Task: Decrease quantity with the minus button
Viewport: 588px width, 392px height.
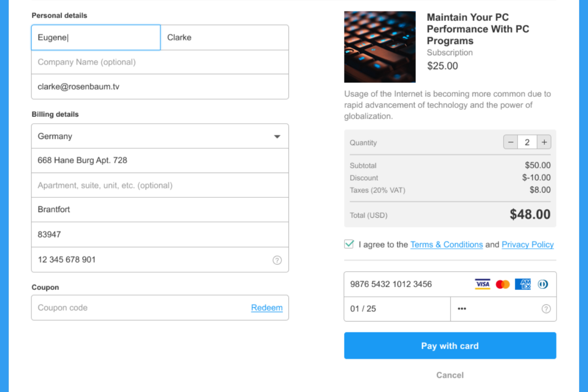Action: coord(511,142)
